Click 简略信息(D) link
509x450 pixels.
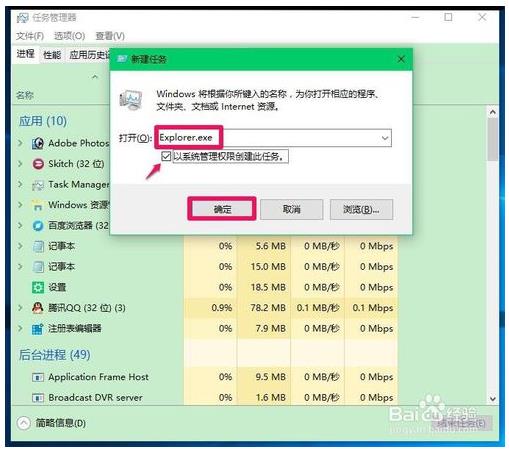pyautogui.click(x=61, y=423)
